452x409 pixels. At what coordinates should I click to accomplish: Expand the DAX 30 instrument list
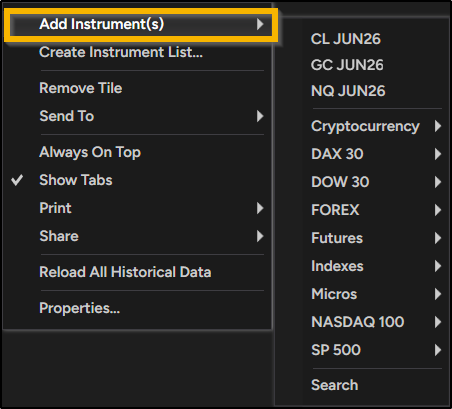362,154
